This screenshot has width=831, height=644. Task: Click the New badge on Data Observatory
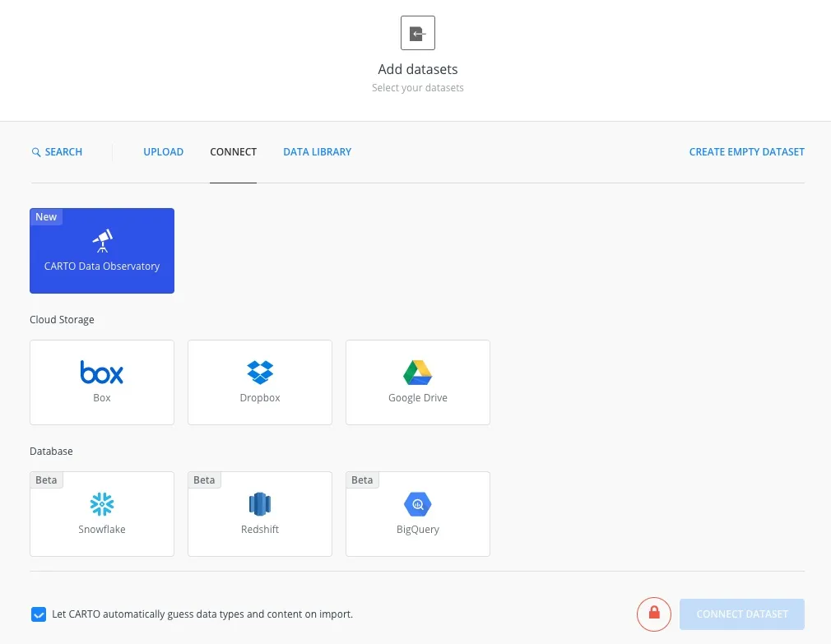[x=46, y=216]
